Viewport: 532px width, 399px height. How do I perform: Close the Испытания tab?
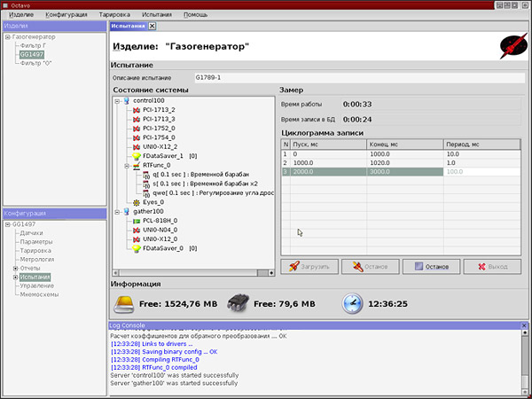click(x=152, y=26)
